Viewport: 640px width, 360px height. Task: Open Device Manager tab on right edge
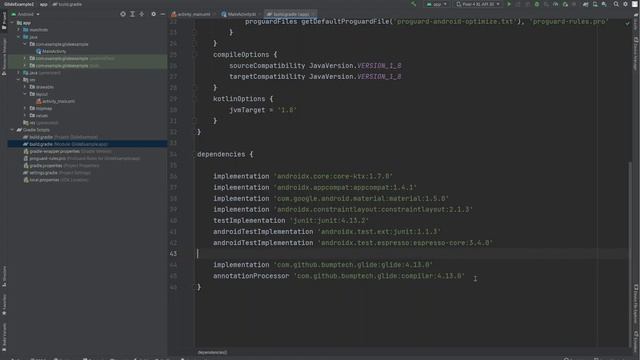636,54
